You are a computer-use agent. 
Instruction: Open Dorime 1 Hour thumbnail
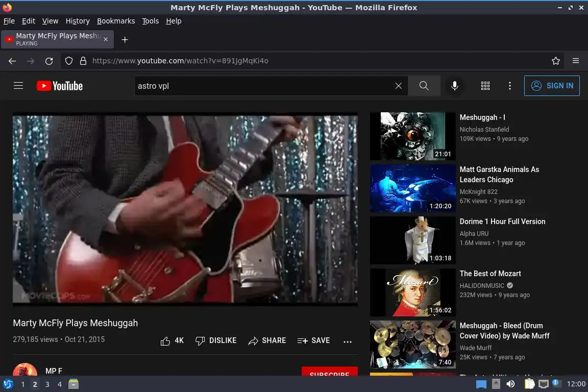[x=412, y=240]
